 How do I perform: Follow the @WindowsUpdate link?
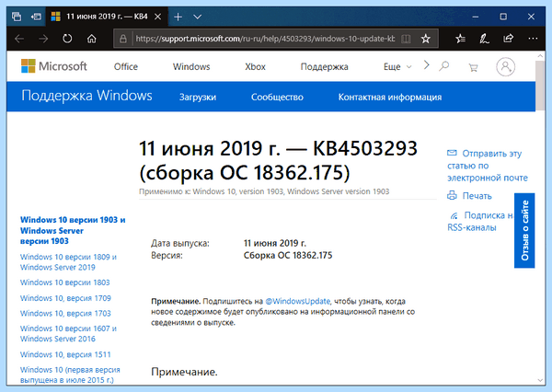pos(297,302)
